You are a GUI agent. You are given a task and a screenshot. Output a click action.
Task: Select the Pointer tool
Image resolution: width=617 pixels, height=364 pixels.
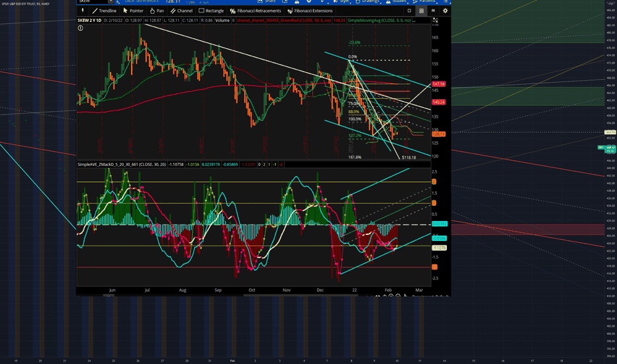pyautogui.click(x=133, y=11)
